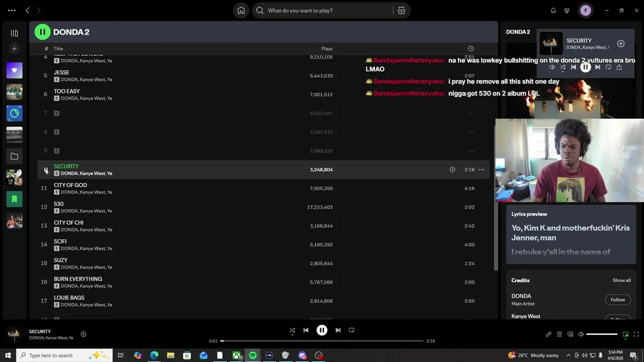The height and width of the screenshot is (362, 644).
Task: Toggle the green Now Playing view icon
Action: click(x=625, y=334)
